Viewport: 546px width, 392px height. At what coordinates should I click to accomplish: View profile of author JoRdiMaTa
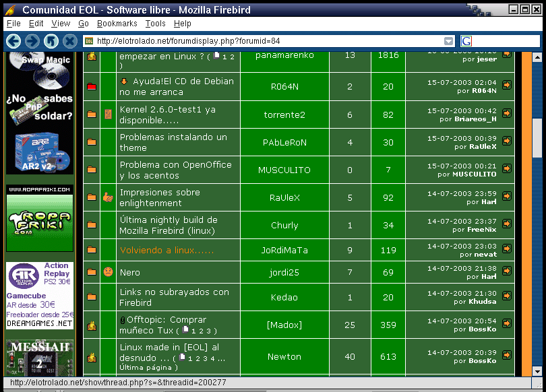[284, 250]
